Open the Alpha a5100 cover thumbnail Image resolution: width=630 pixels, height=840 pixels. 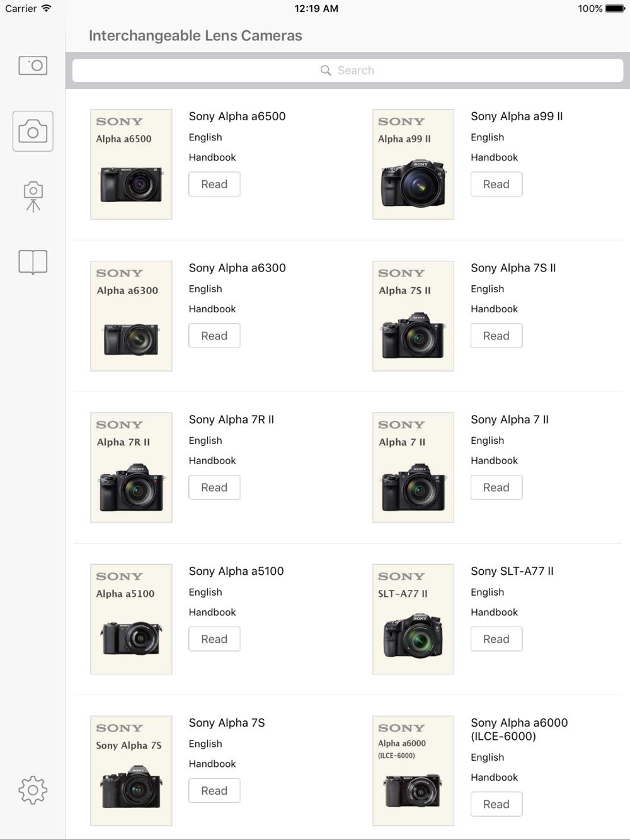(131, 619)
